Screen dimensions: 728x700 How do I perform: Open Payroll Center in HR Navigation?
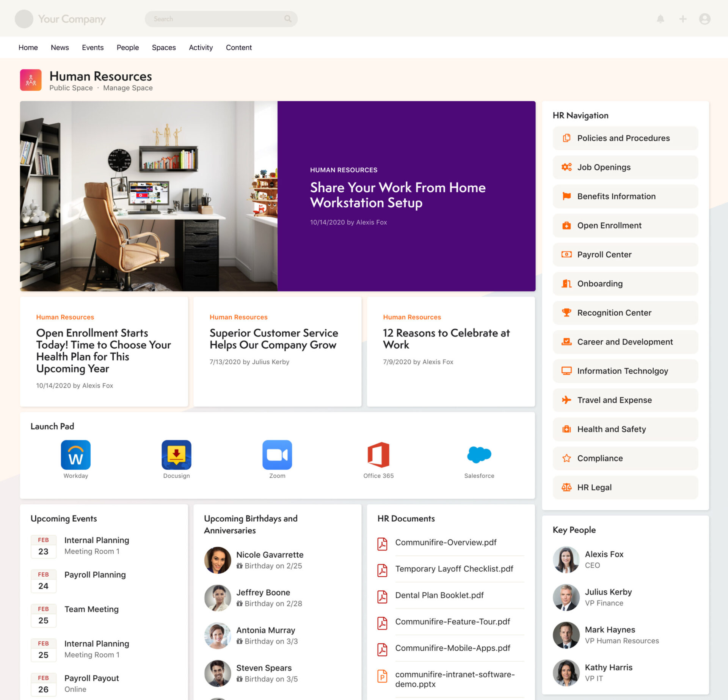point(604,254)
